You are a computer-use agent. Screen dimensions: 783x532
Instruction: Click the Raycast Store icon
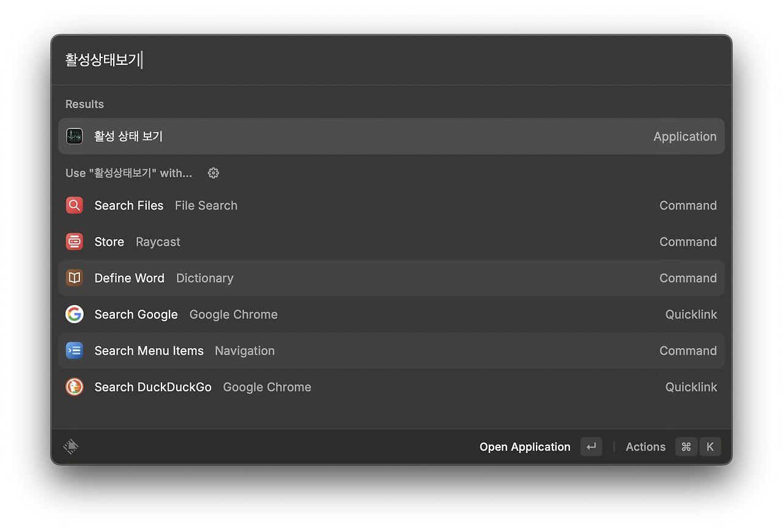point(74,242)
